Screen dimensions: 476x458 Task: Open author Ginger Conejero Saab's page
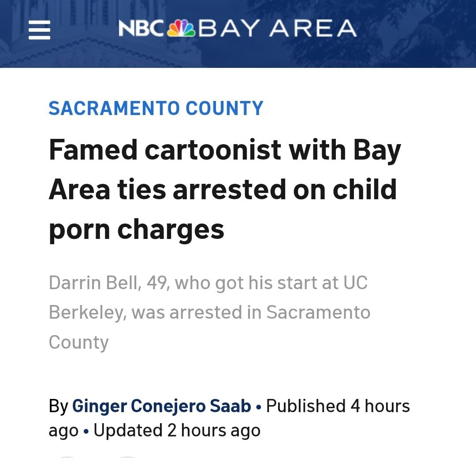[x=161, y=406]
